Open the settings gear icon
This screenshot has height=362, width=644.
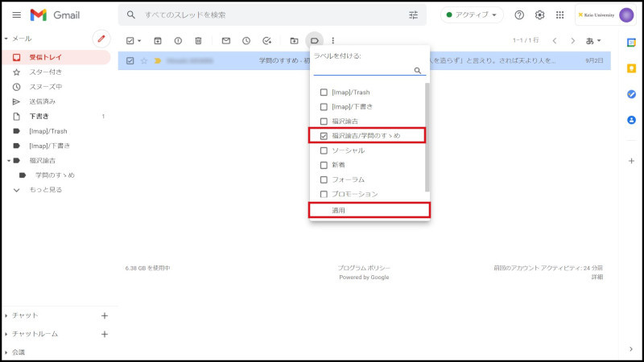(x=540, y=15)
